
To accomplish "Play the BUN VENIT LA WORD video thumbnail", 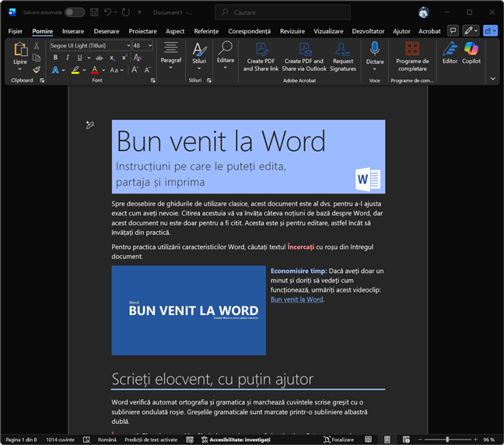I will pyautogui.click(x=189, y=310).
